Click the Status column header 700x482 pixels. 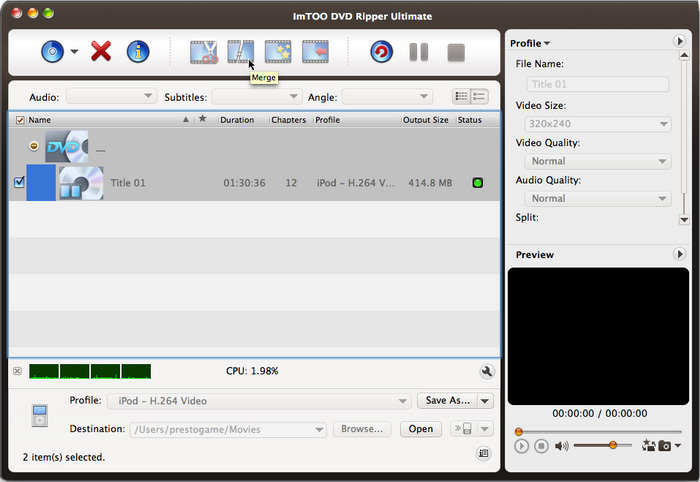coord(470,120)
